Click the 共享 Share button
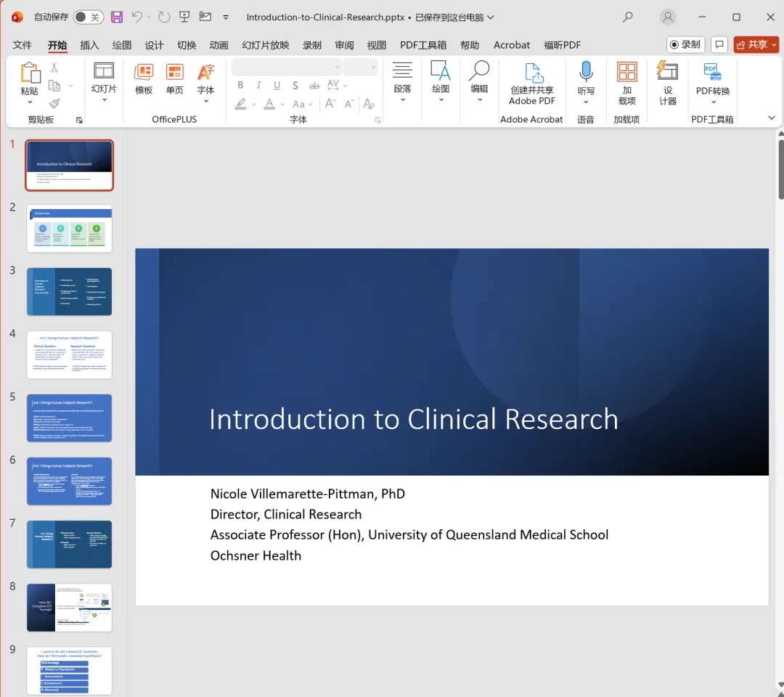 (756, 44)
